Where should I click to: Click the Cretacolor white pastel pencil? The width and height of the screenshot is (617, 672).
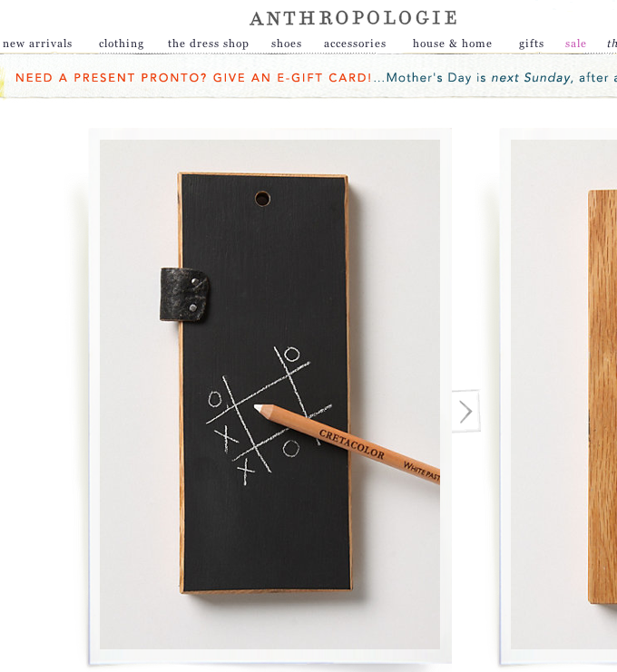coord(347,444)
